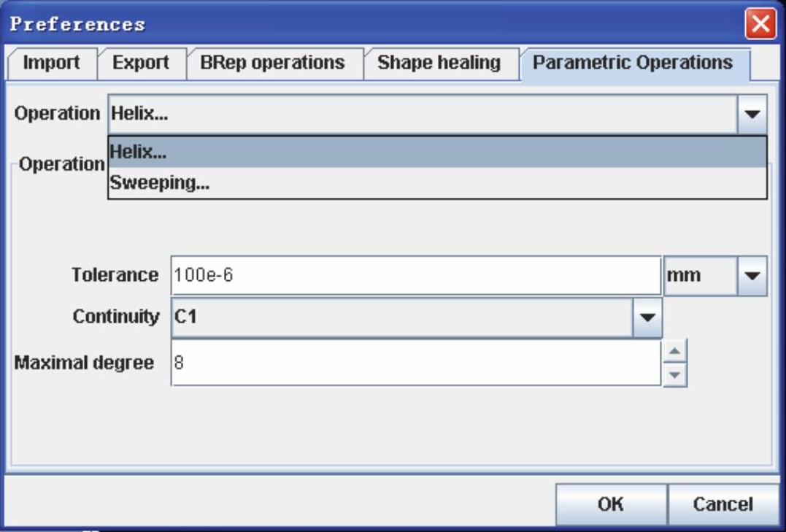Select the BRep operations tab
Screen dimensions: 786x532
click(x=272, y=63)
